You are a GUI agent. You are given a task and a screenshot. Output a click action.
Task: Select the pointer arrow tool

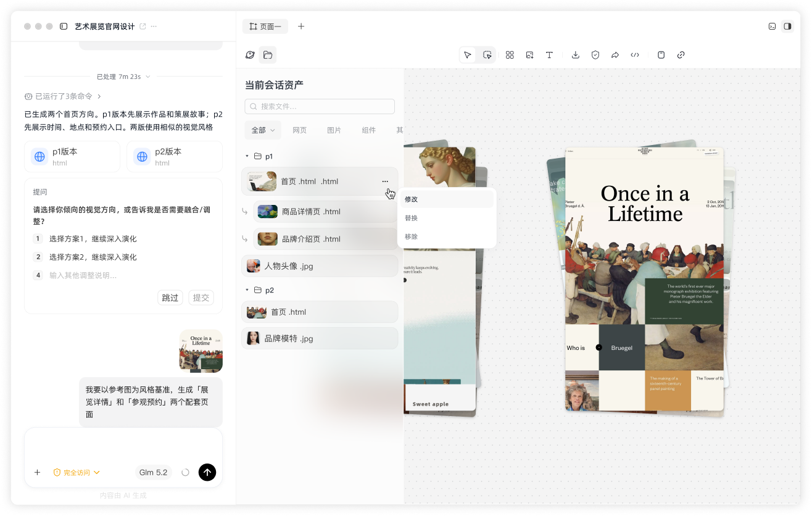[468, 55]
